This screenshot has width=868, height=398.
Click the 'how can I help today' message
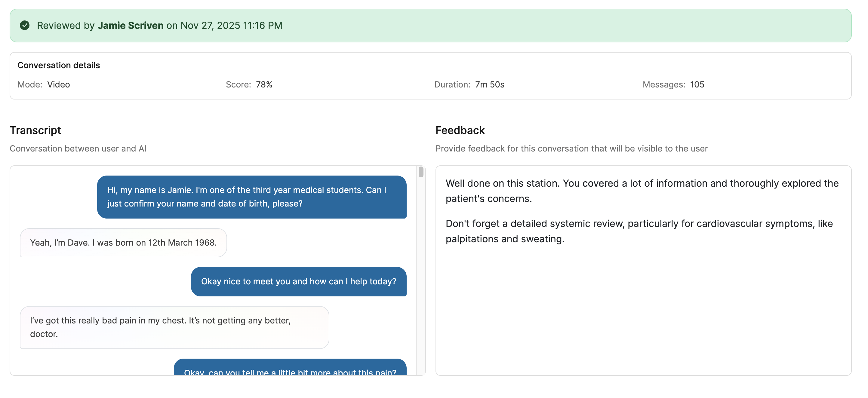coord(298,281)
